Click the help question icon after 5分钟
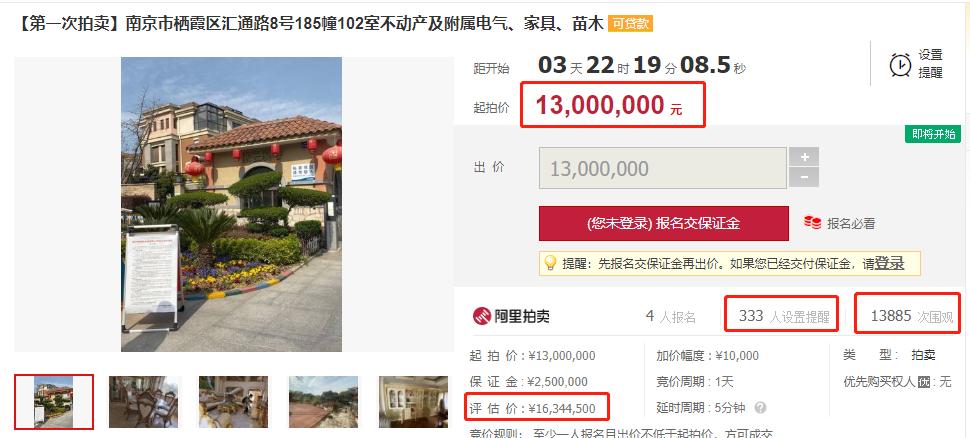The image size is (970, 438). coord(760,408)
